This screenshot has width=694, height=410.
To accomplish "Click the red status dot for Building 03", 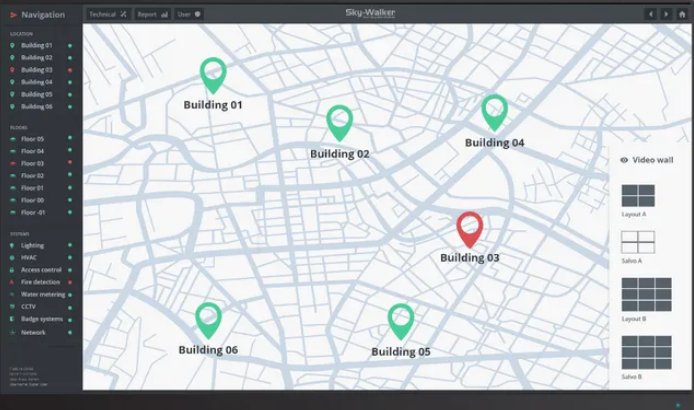I will click(70, 70).
